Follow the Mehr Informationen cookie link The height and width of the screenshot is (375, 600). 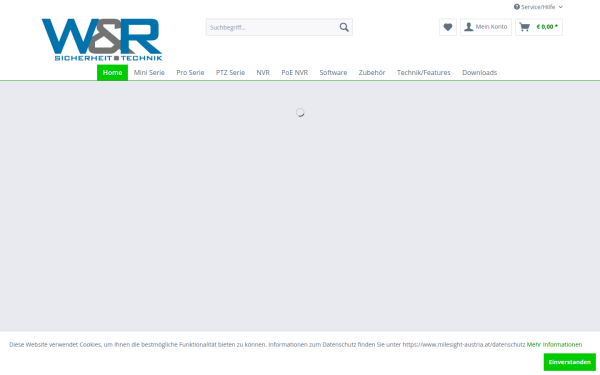pos(554,344)
